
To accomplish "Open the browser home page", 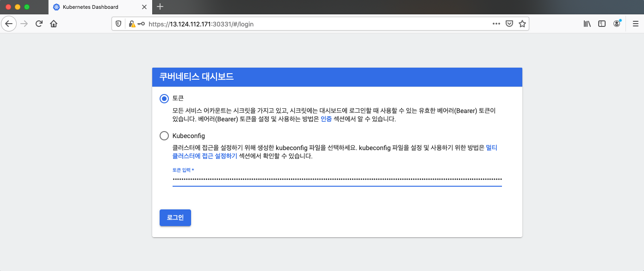I will [x=54, y=24].
